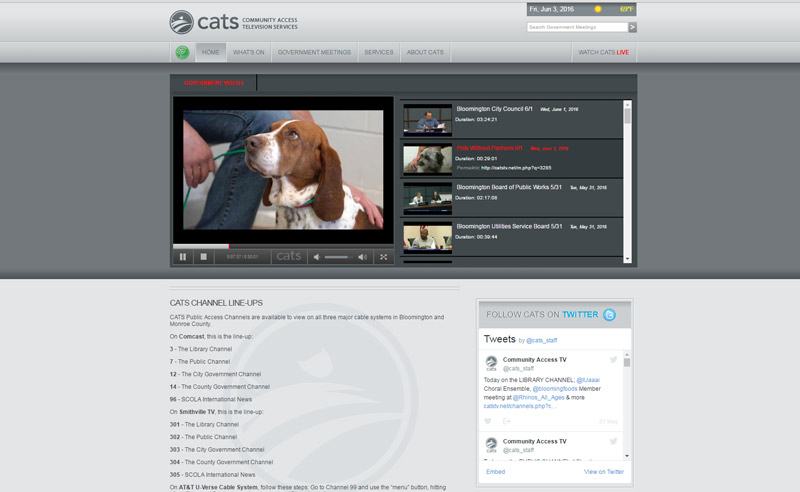The height and width of the screenshot is (492, 800).
Task: Open the Government Meetings menu
Action: click(x=314, y=52)
